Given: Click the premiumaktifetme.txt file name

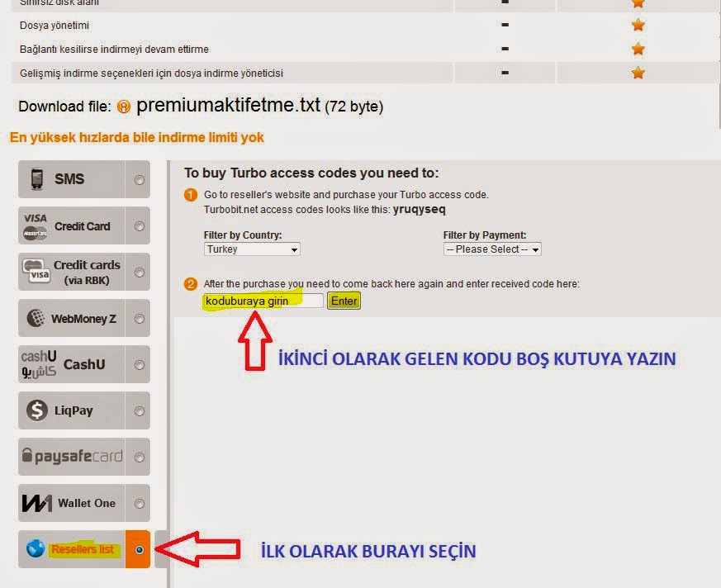Looking at the screenshot, I should click(229, 105).
